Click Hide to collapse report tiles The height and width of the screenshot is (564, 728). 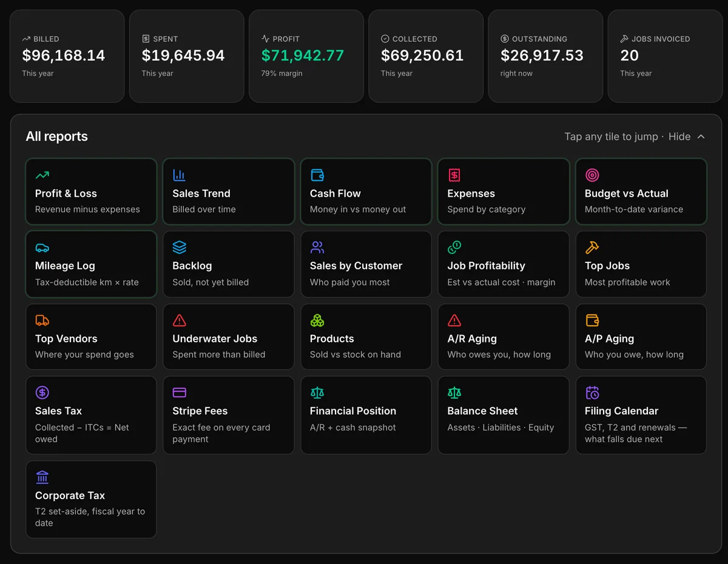coord(679,137)
